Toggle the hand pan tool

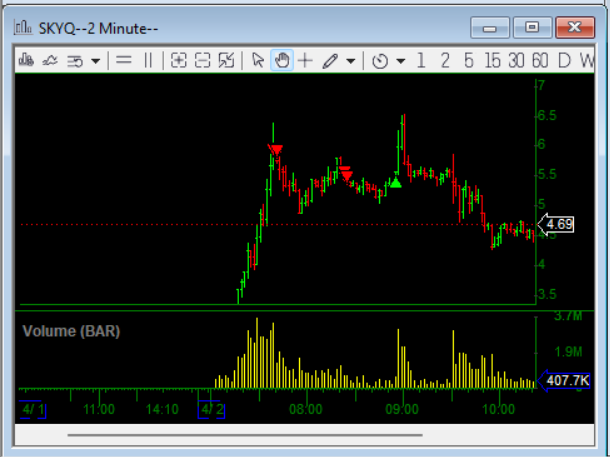[x=282, y=60]
